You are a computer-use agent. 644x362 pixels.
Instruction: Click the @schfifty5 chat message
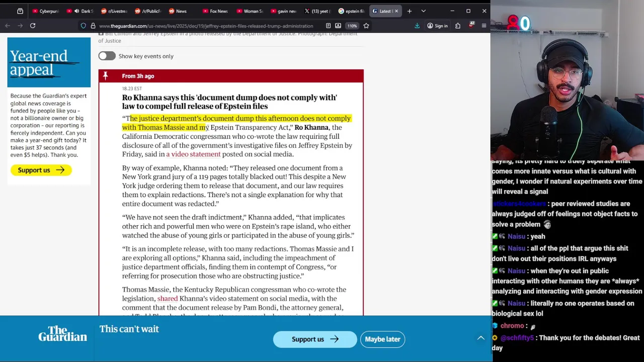566,342
